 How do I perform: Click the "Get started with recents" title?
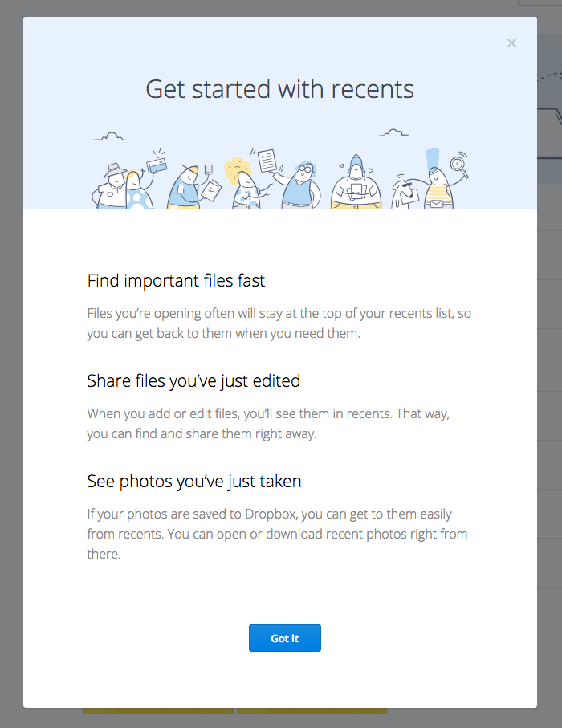[279, 89]
